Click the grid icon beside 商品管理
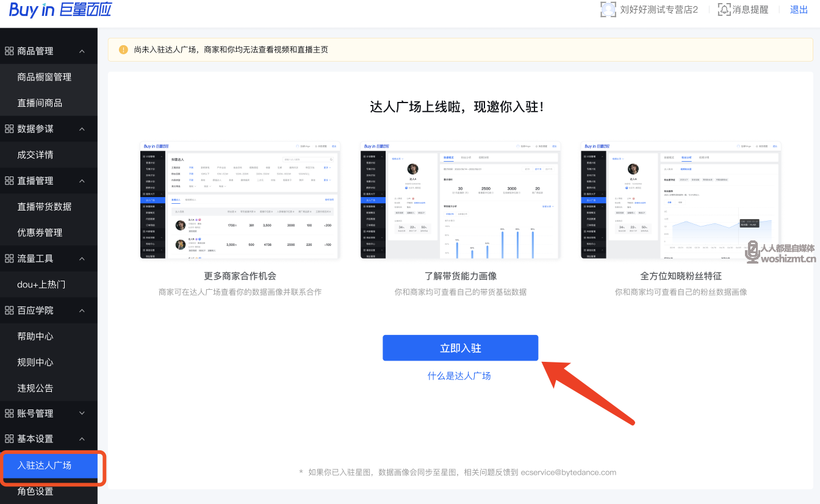 9,51
